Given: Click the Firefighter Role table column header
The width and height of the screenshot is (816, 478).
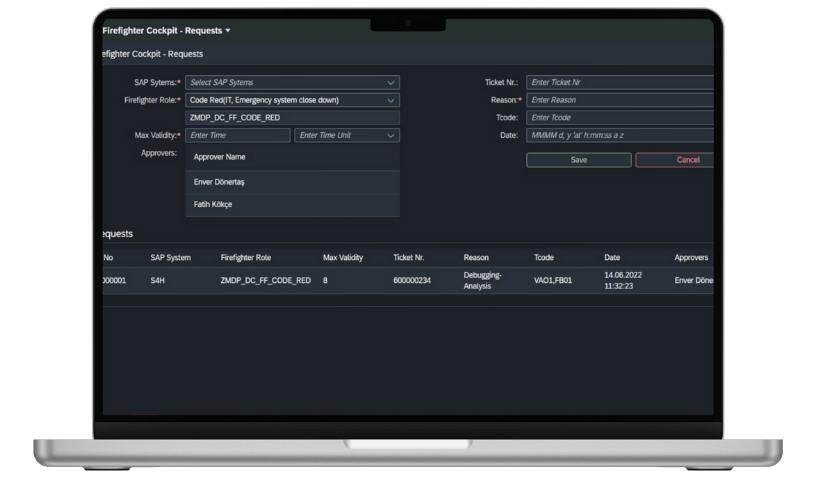Looking at the screenshot, I should (245, 258).
